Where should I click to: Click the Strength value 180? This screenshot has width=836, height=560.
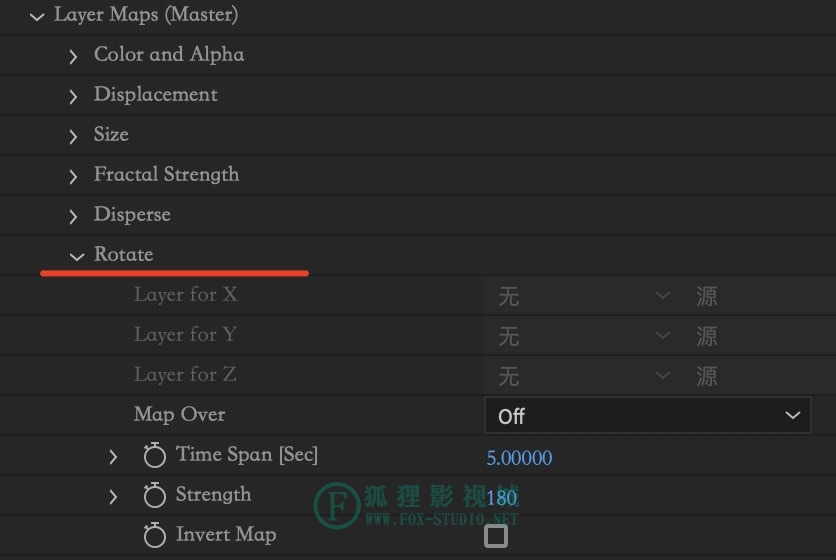pyautogui.click(x=502, y=498)
